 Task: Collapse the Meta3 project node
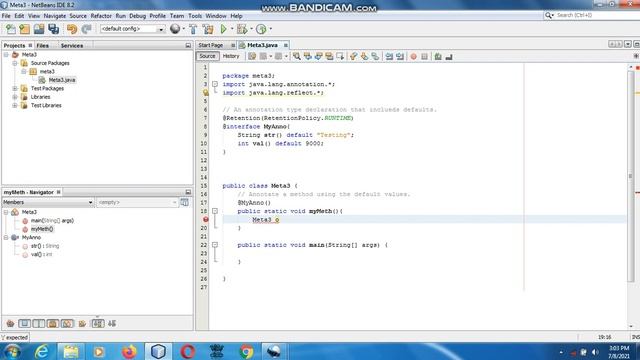[x=6, y=55]
